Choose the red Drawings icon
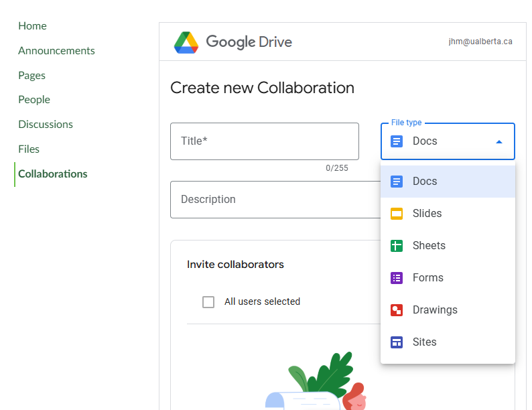532x410 pixels. point(397,310)
